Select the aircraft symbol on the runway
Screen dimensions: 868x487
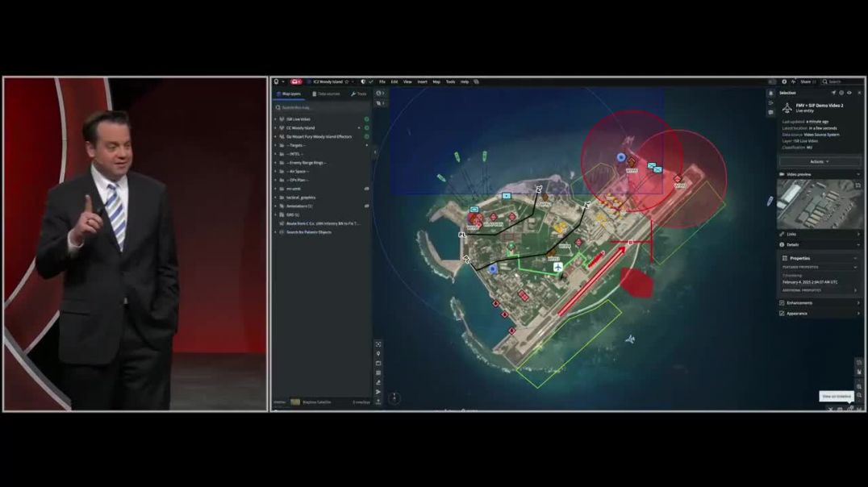click(557, 267)
